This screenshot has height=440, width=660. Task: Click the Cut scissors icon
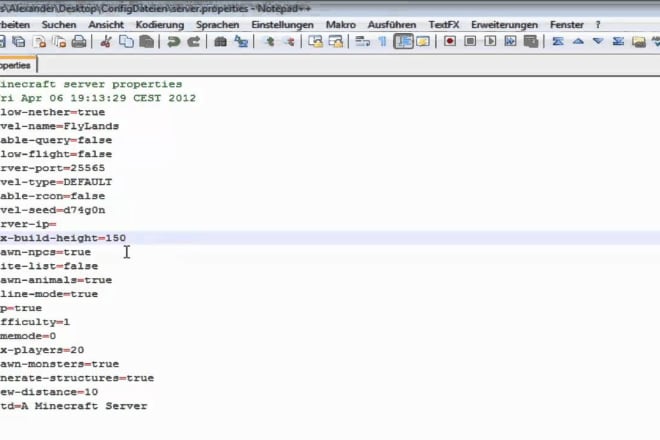[x=106, y=42]
